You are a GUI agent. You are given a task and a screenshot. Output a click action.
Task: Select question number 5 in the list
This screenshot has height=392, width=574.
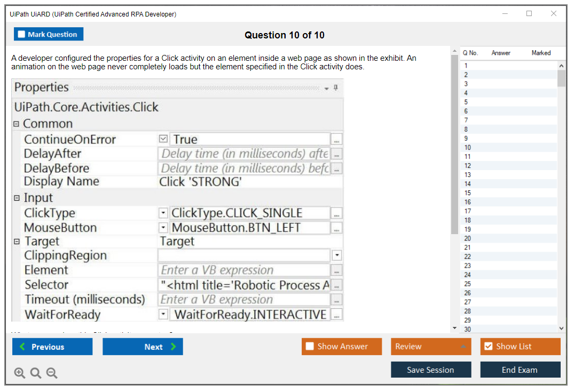pos(466,102)
